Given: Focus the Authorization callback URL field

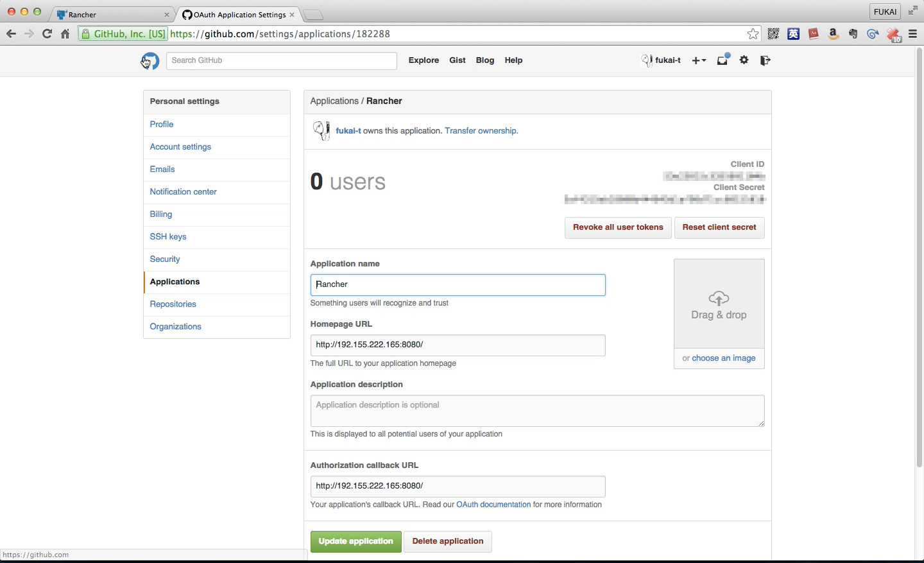Looking at the screenshot, I should pos(458,487).
